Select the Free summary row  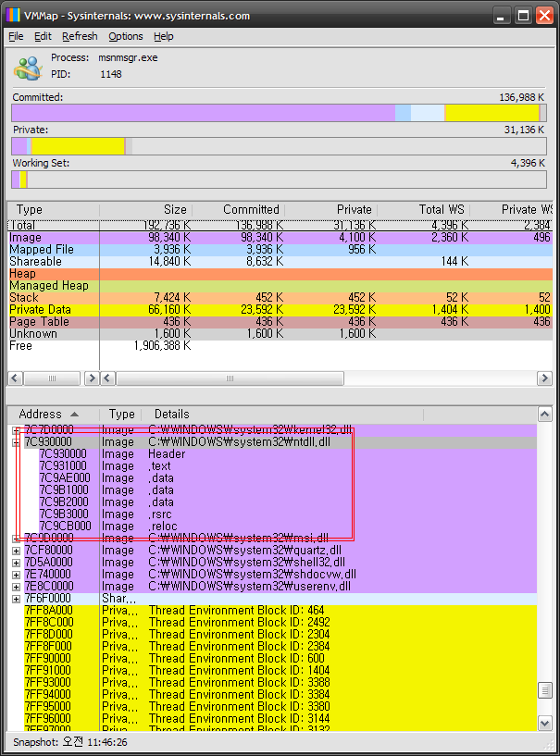click(x=280, y=346)
